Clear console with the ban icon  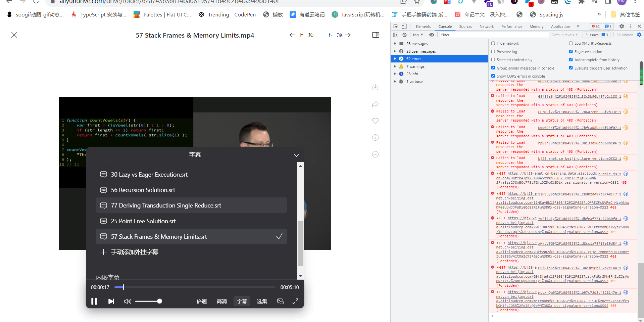coord(405,35)
